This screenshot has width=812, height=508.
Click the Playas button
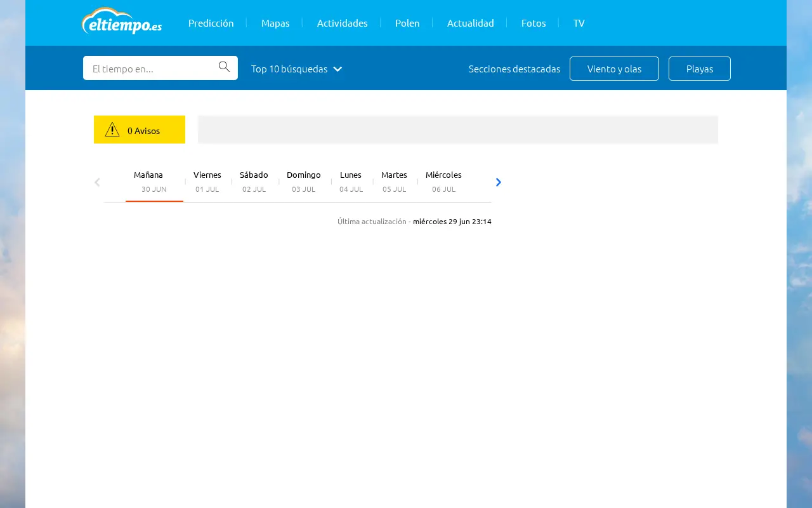(700, 69)
